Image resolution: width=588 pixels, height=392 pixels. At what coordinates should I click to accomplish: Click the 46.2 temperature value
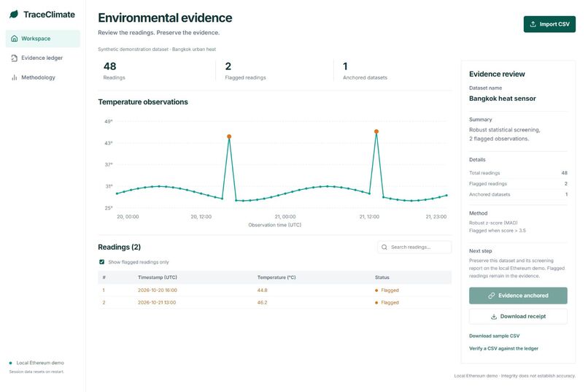pyautogui.click(x=262, y=302)
